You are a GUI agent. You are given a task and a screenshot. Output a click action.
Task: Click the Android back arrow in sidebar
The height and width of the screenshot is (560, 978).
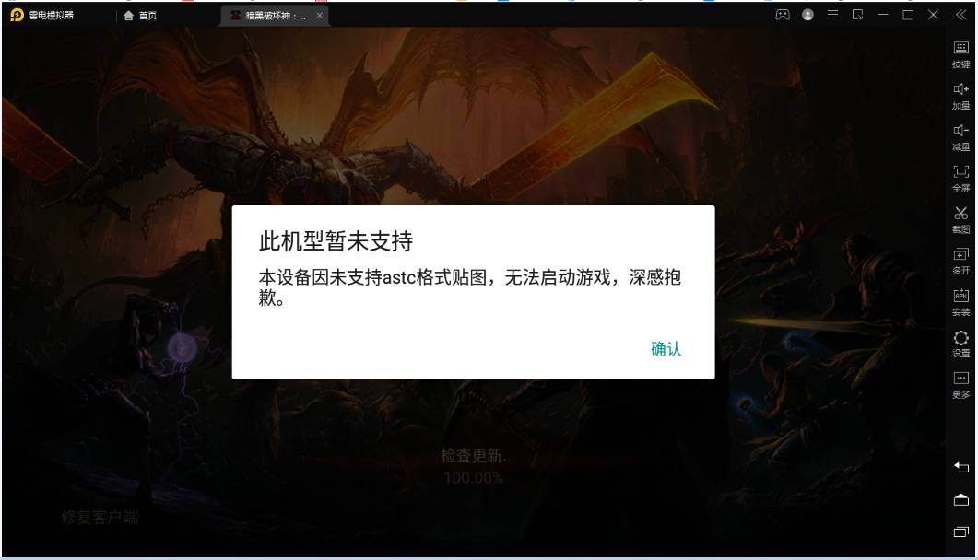click(960, 467)
